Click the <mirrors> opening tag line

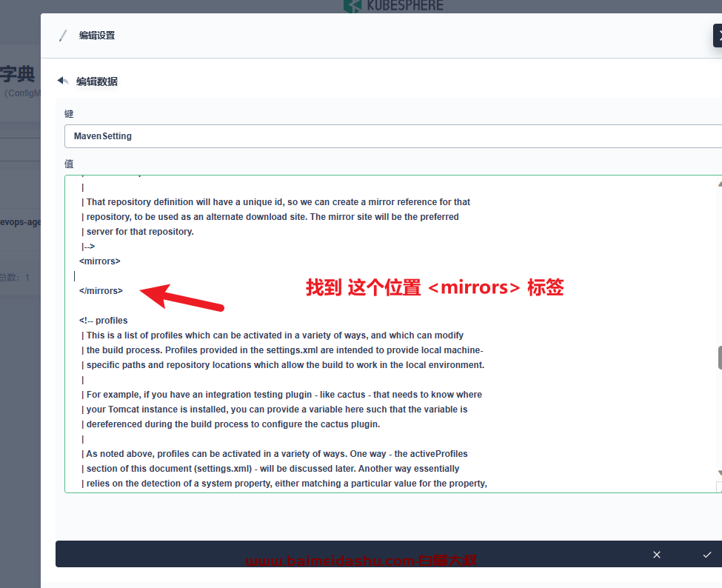pos(99,261)
